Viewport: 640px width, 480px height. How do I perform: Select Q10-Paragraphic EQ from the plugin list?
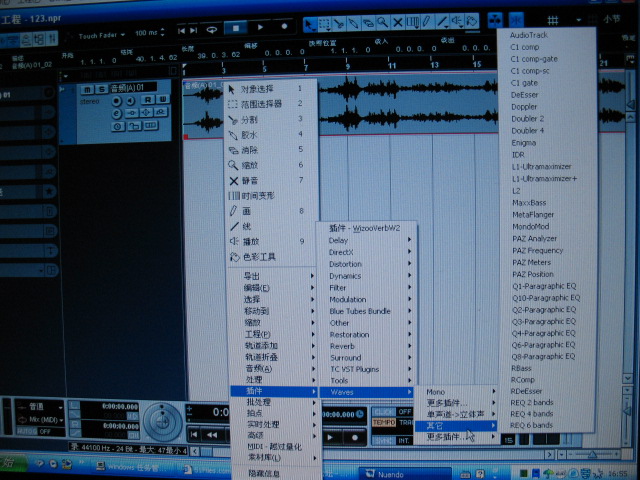click(x=546, y=298)
